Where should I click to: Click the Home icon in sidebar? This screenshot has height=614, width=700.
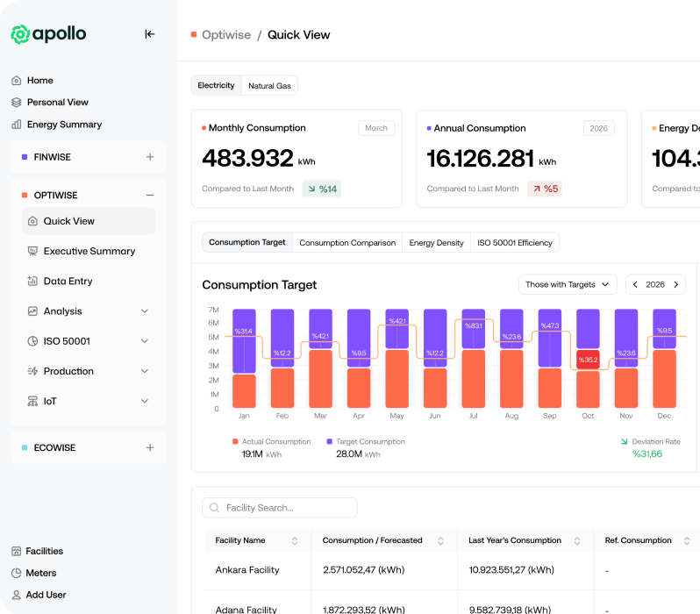coord(16,81)
